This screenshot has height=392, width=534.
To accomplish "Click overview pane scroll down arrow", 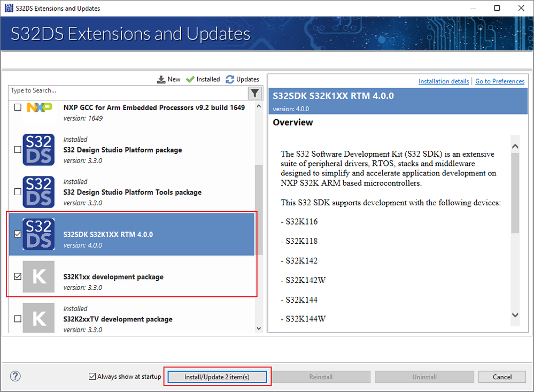I will click(x=515, y=315).
